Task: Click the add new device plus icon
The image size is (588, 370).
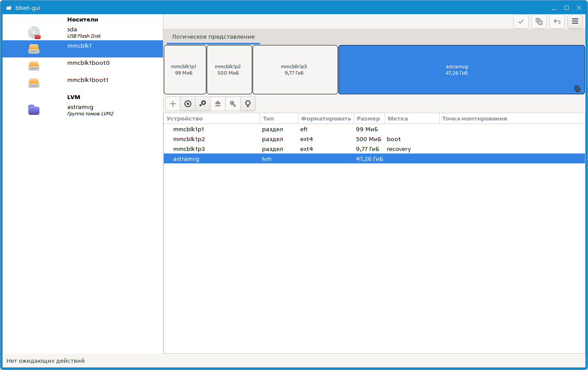Action: pyautogui.click(x=173, y=104)
